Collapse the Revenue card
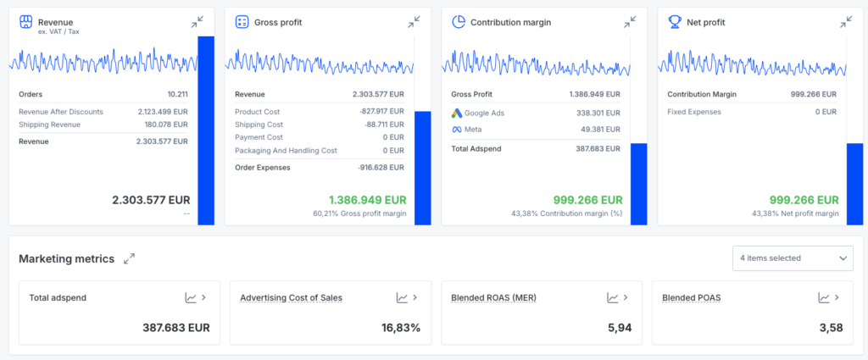Image resolution: width=868 pixels, height=360 pixels. point(197,21)
